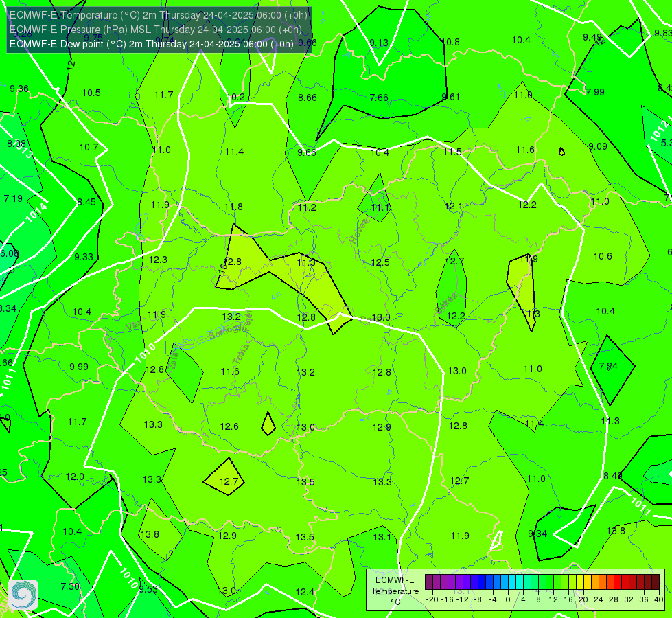Click the 11.1 grid value
Image resolution: width=672 pixels, height=618 pixels.
(x=380, y=207)
